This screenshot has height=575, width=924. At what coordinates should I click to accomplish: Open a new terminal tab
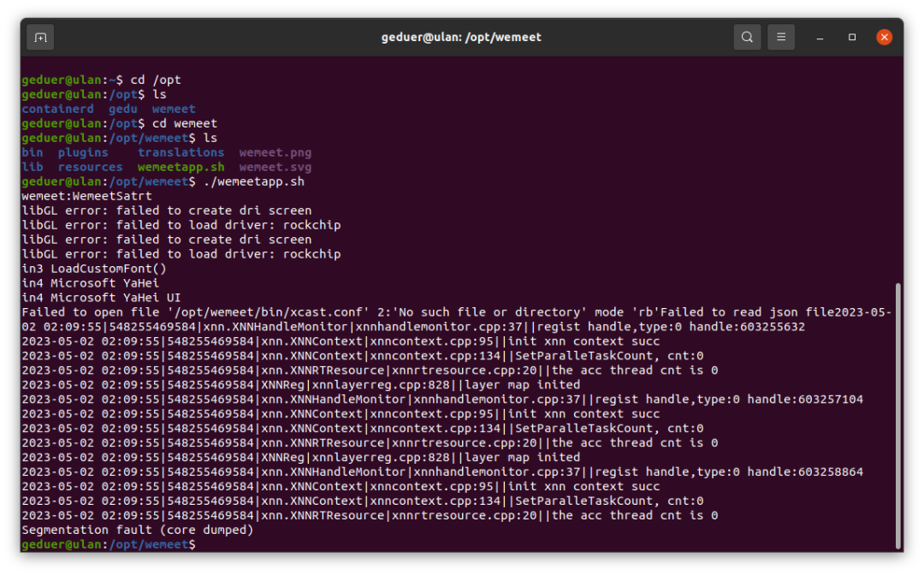click(40, 37)
